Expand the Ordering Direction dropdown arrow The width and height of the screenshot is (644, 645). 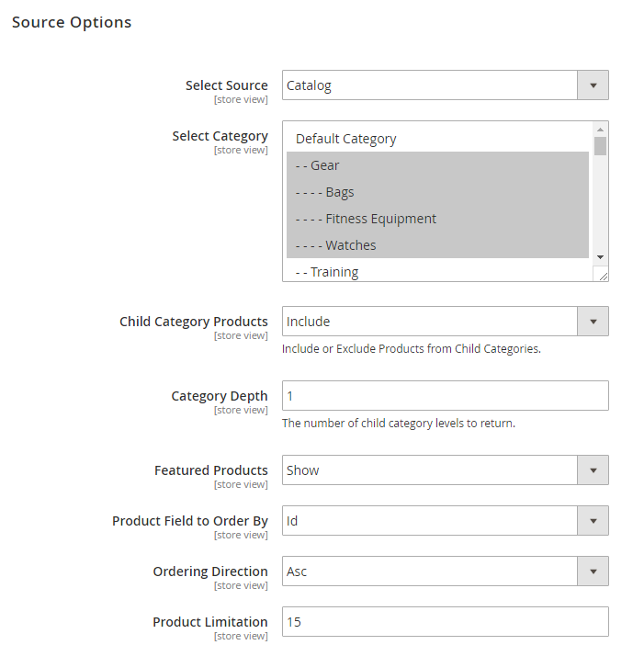pos(593,571)
